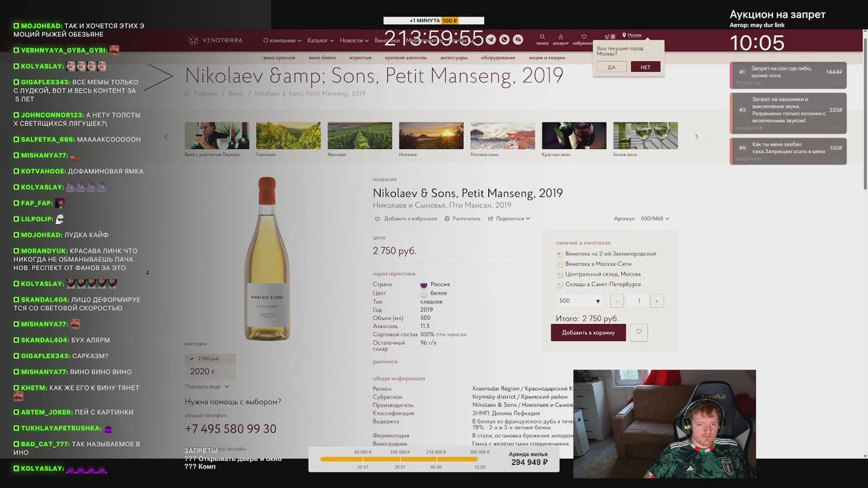Expand the Каталог menu

(x=320, y=41)
